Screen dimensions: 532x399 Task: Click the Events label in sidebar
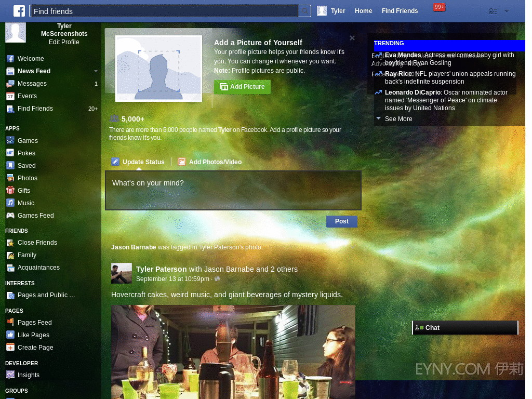pos(27,96)
